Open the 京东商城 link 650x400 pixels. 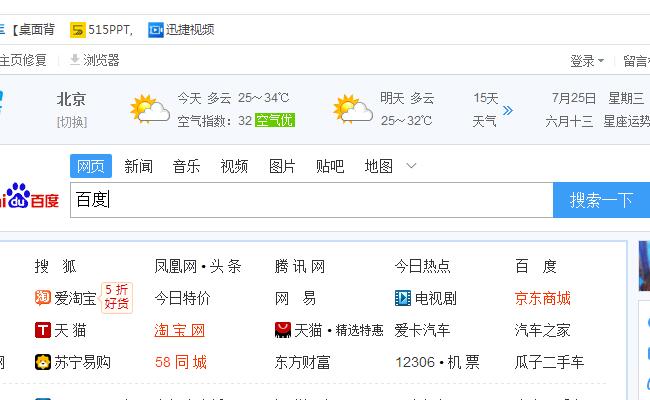coord(543,298)
